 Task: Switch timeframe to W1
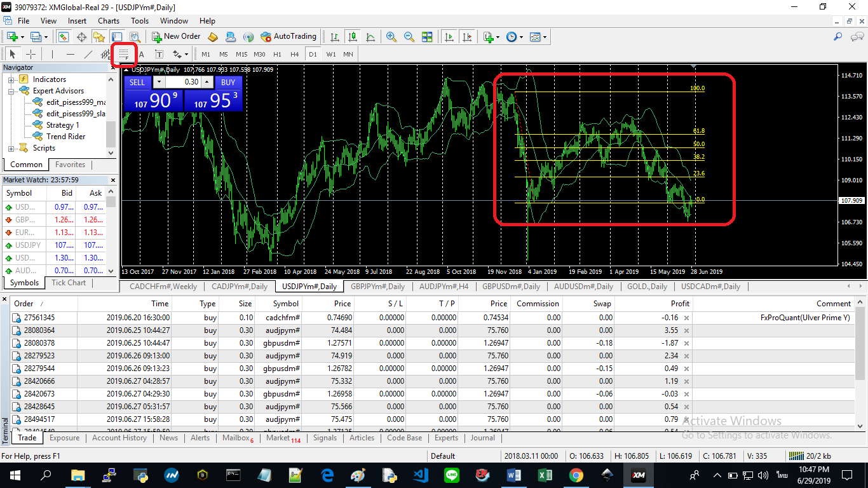pos(331,54)
